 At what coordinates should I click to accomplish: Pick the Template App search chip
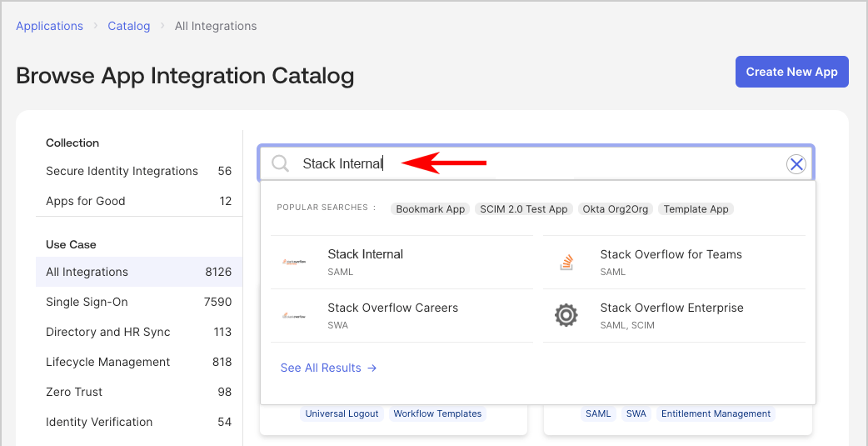coord(696,209)
